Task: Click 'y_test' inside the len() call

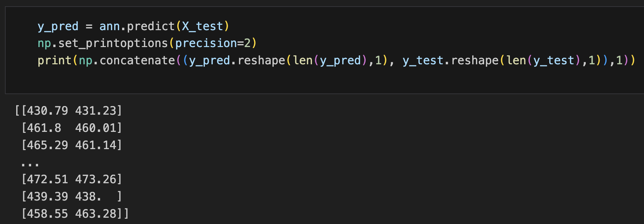Action: (554, 60)
